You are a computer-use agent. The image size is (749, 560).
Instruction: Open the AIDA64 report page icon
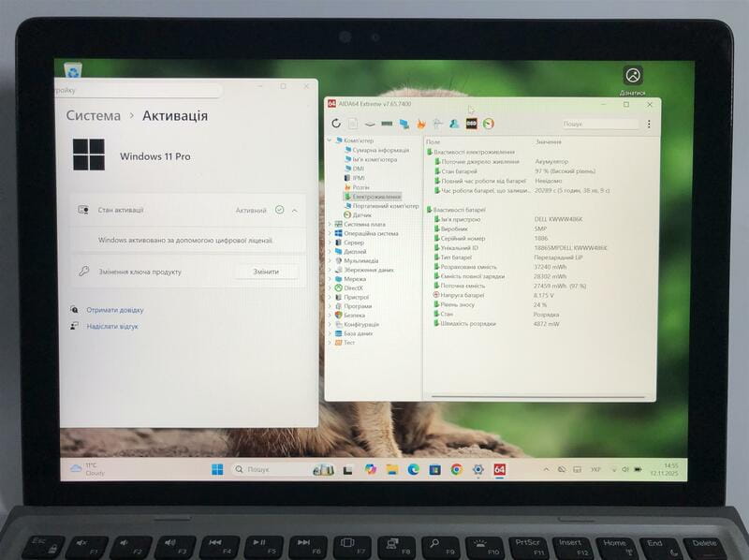(x=354, y=124)
